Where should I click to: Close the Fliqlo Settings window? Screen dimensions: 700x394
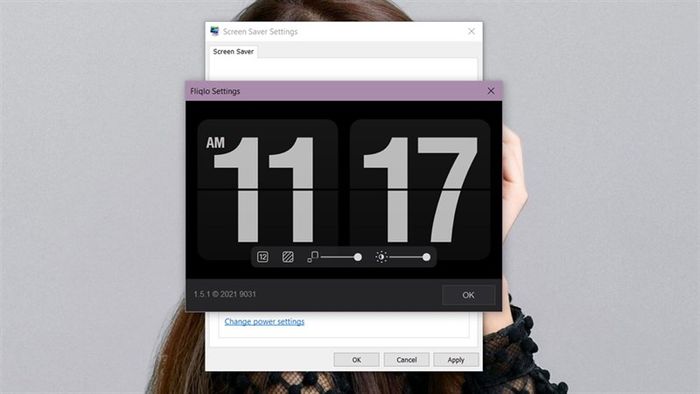pyautogui.click(x=491, y=91)
